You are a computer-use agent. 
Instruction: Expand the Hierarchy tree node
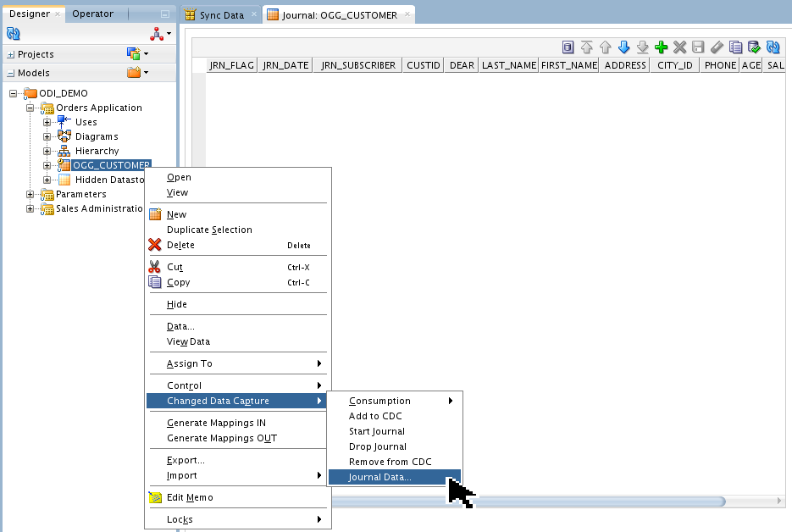pyautogui.click(x=47, y=151)
